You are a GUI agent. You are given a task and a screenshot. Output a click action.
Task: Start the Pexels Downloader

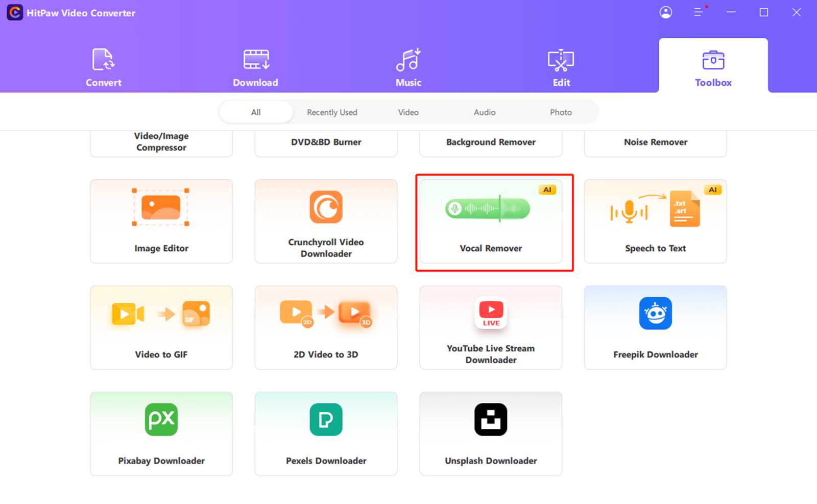(x=326, y=434)
